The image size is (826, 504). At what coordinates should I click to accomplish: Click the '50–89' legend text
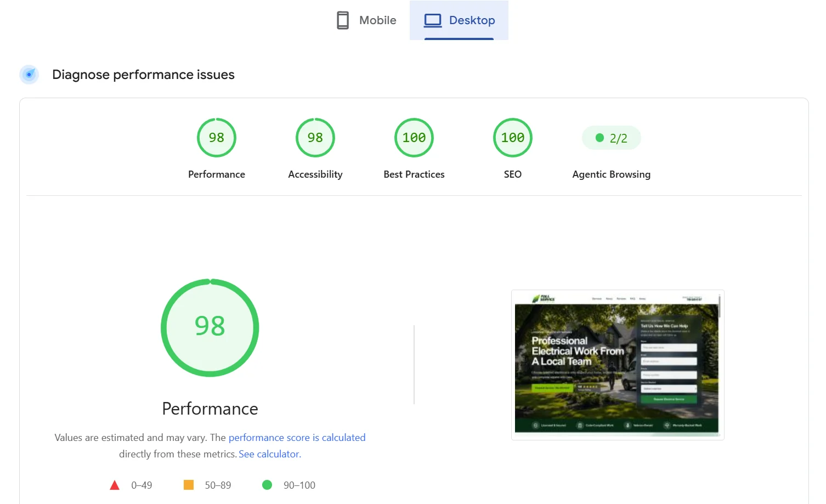tap(218, 485)
